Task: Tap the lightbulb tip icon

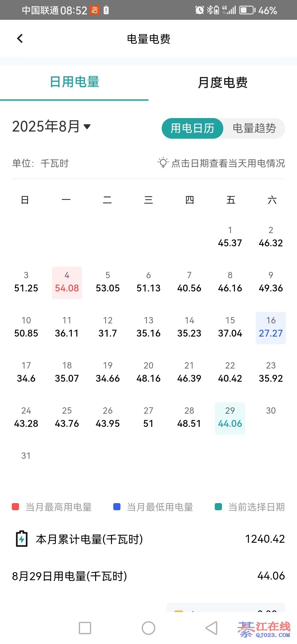Action: pyautogui.click(x=163, y=163)
